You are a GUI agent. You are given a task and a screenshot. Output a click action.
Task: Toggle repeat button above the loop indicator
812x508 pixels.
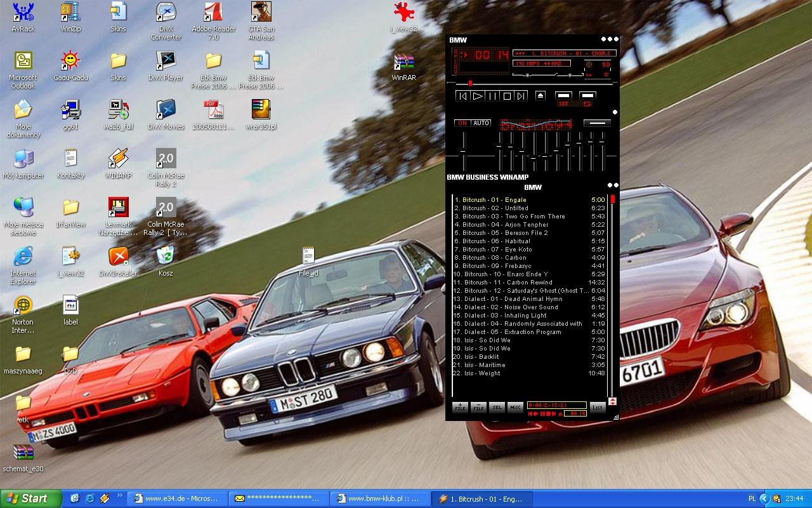coord(587,96)
